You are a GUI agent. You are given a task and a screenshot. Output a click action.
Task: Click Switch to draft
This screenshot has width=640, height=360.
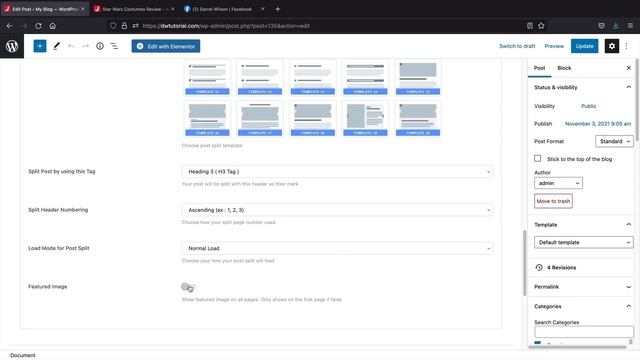coord(517,46)
